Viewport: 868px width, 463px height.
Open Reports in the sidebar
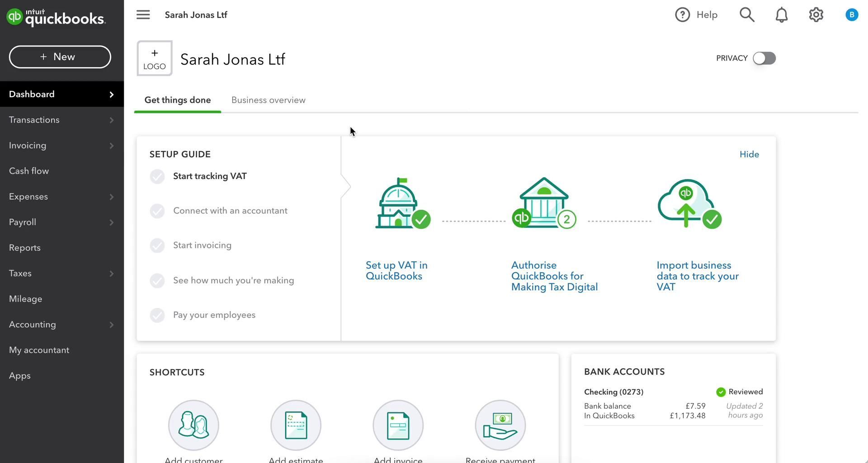click(25, 248)
